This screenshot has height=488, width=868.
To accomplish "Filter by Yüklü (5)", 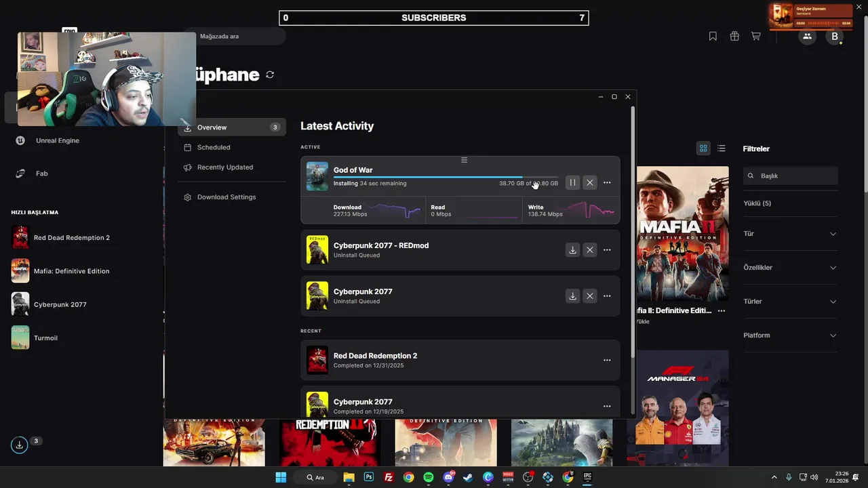I will pyautogui.click(x=757, y=203).
